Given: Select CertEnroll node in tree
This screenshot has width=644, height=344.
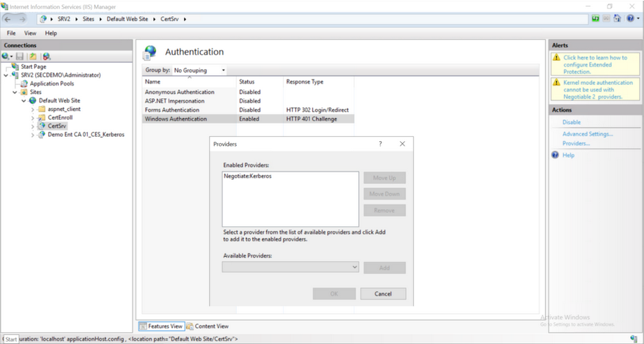Looking at the screenshot, I should point(60,117).
